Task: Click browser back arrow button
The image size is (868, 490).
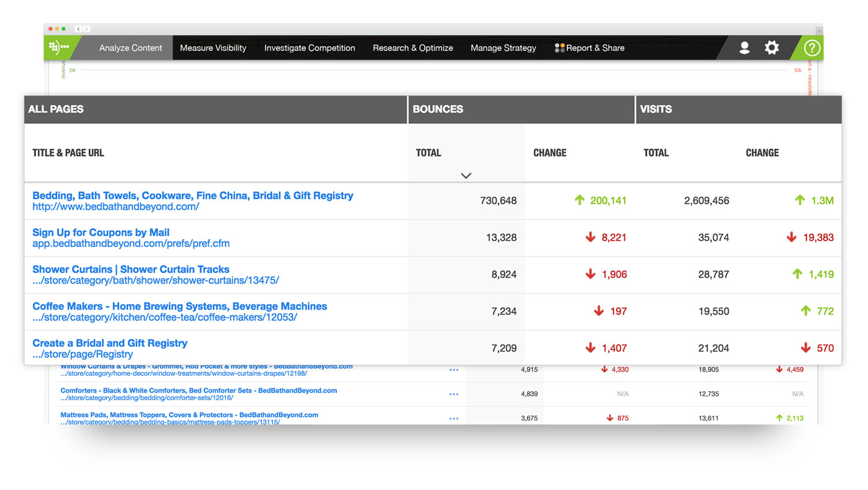Action: [79, 29]
